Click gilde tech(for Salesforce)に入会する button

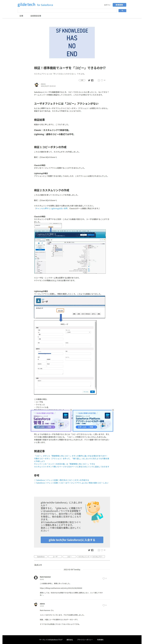72,540
